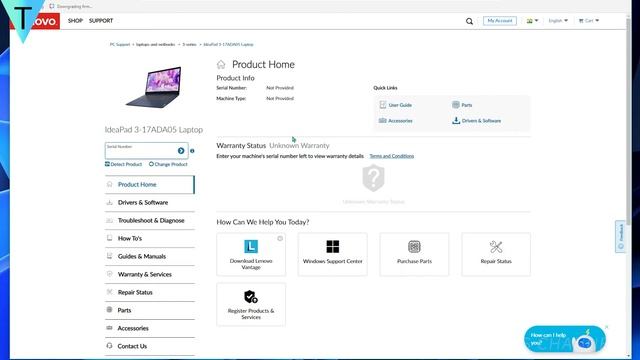Submit serial number with arrow button

[x=181, y=151]
